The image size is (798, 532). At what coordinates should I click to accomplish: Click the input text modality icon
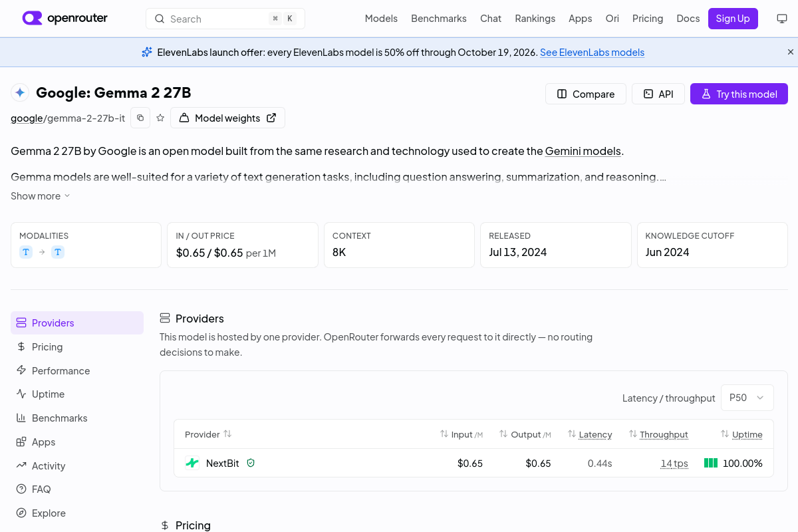tap(26, 252)
